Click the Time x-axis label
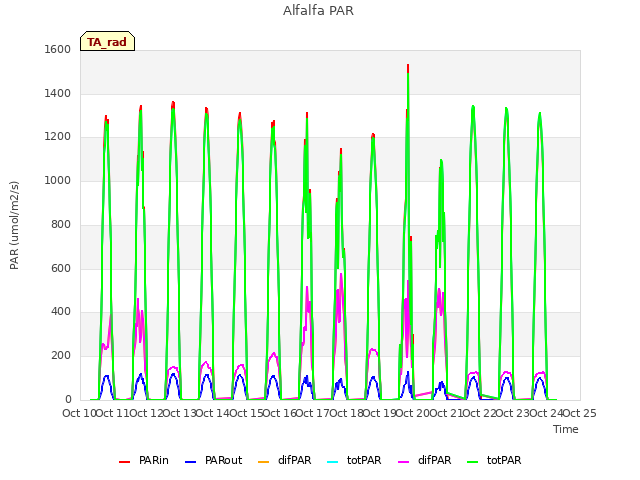This screenshot has height=480, width=640. [x=566, y=429]
